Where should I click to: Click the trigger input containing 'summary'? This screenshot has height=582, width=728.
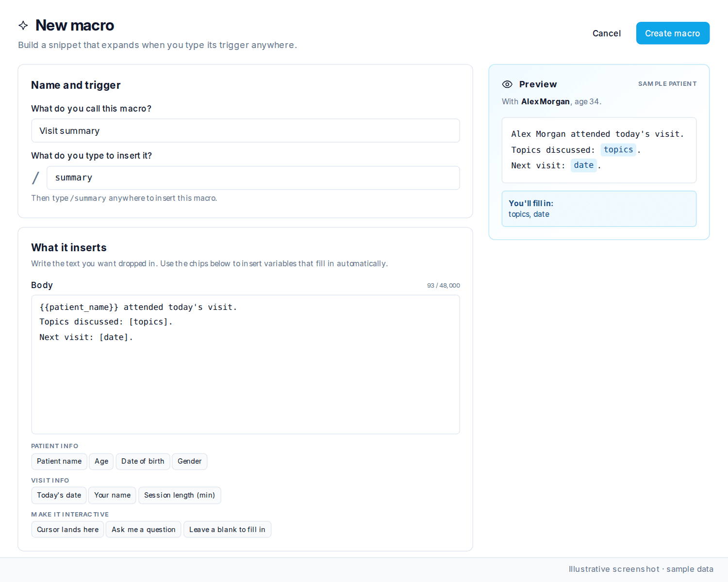tap(253, 178)
